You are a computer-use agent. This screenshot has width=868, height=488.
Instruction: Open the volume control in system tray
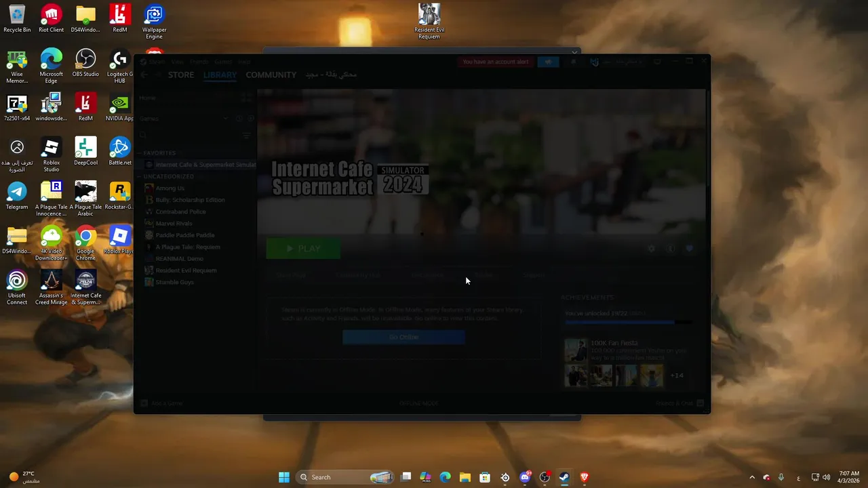pos(826,477)
